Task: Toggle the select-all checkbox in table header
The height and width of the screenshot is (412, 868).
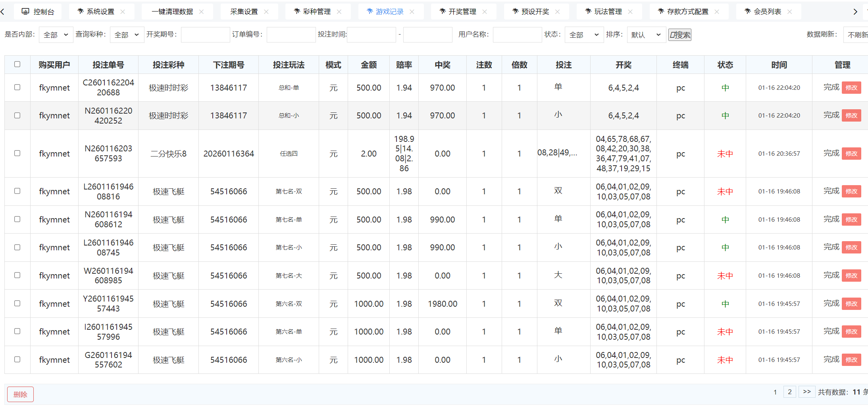Action: [x=17, y=64]
